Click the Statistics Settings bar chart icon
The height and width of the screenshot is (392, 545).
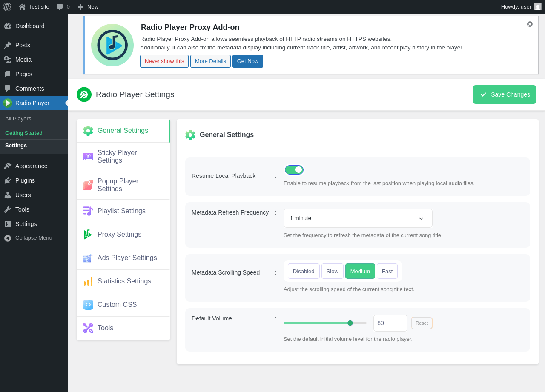tap(88, 281)
